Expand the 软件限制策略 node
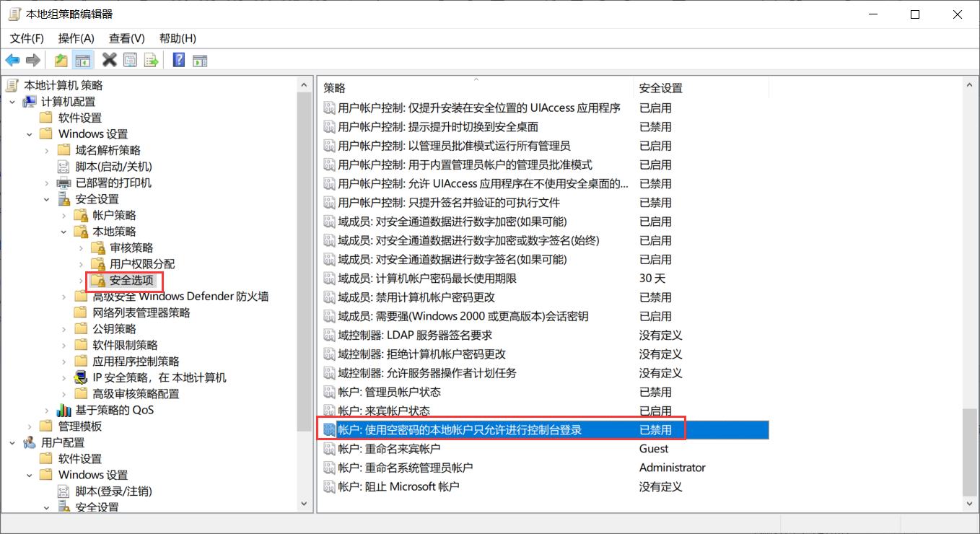Image resolution: width=980 pixels, height=534 pixels. click(x=64, y=345)
